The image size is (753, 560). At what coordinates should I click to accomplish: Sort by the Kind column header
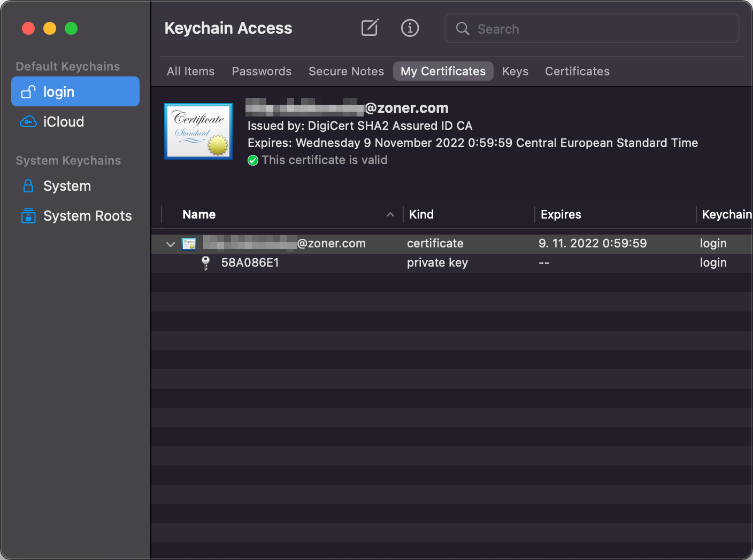(x=421, y=214)
